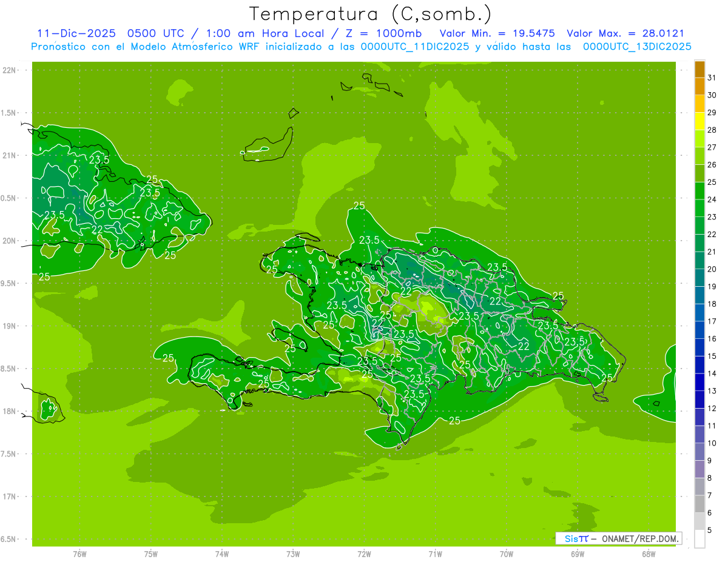The width and height of the screenshot is (728, 562).
Task: Click the white swatch below 5 on scale
Action: tap(700, 539)
